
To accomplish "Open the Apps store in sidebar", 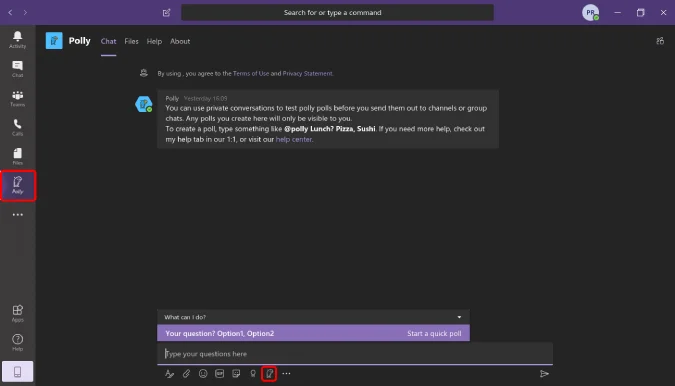I will click(17, 313).
